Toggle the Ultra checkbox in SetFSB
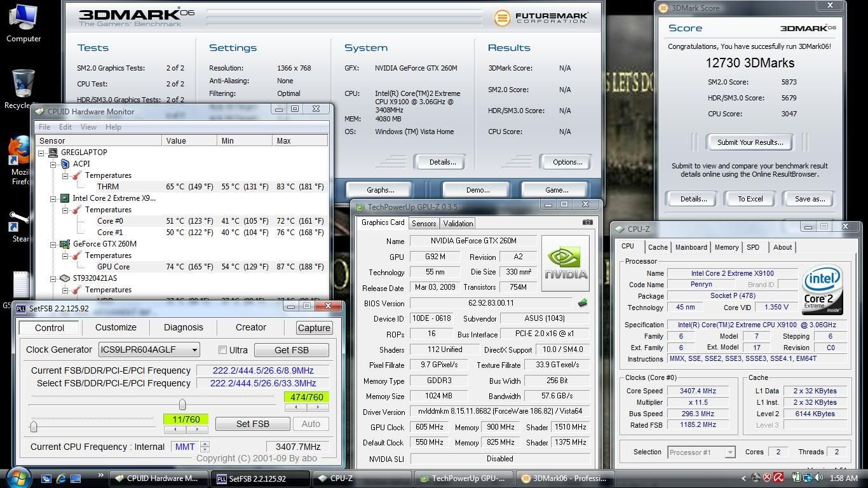This screenshot has width=868, height=488. (222, 350)
